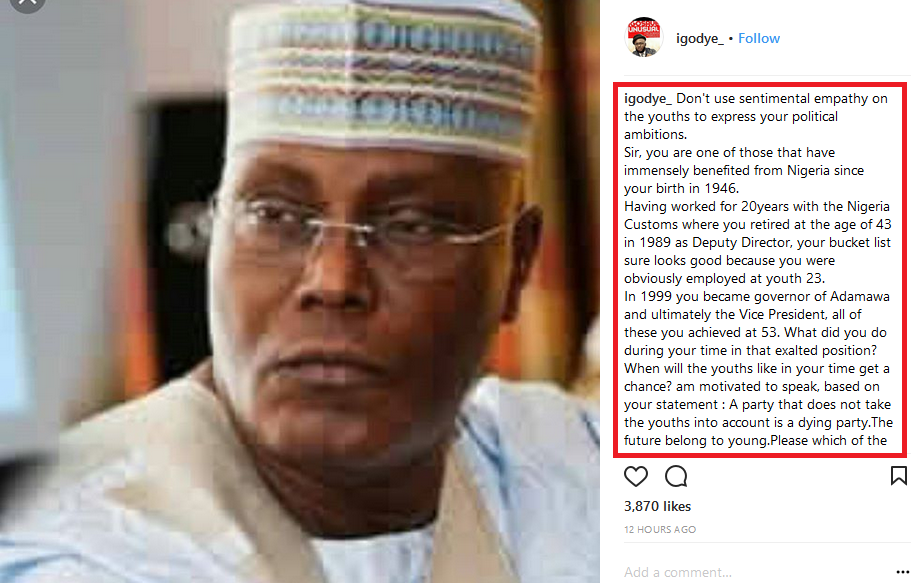This screenshot has width=914, height=583.
Task: Open the 12 HOURS AGO timestamp link
Action: [660, 529]
